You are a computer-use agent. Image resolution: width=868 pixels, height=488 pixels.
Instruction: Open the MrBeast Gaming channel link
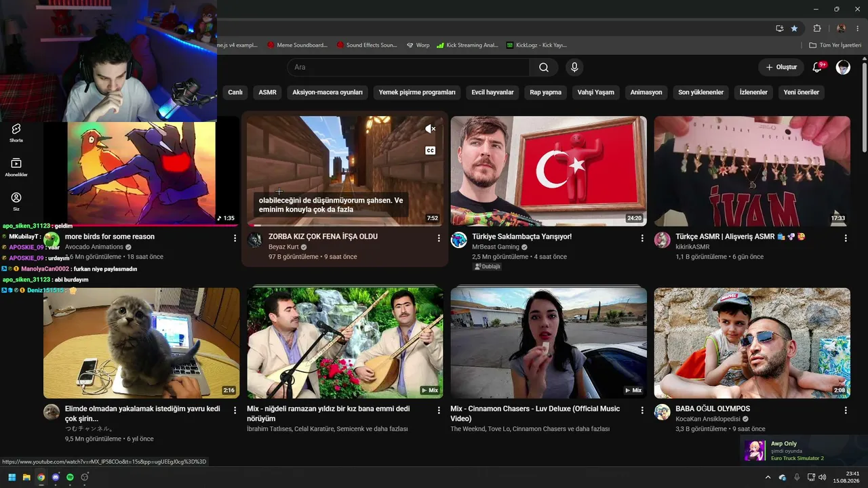pyautogui.click(x=496, y=247)
